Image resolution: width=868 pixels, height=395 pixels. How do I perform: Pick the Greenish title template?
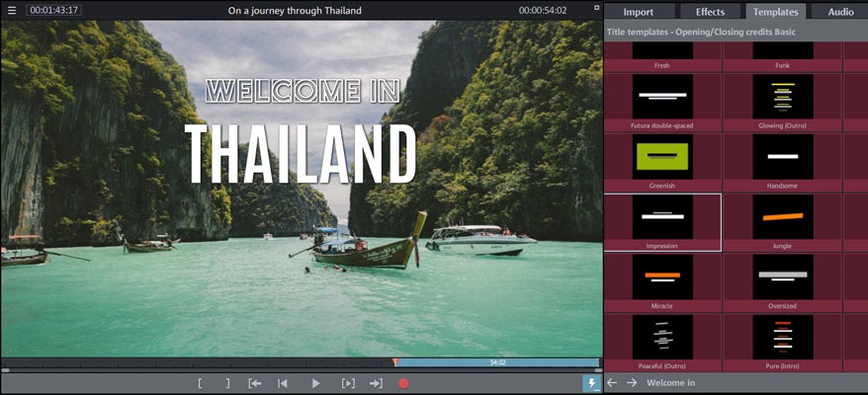(x=662, y=162)
